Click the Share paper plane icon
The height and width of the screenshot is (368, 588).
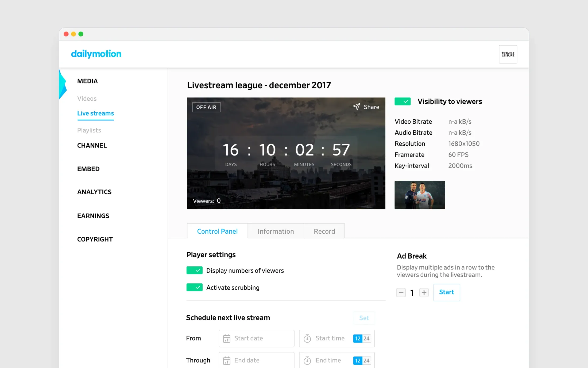356,107
